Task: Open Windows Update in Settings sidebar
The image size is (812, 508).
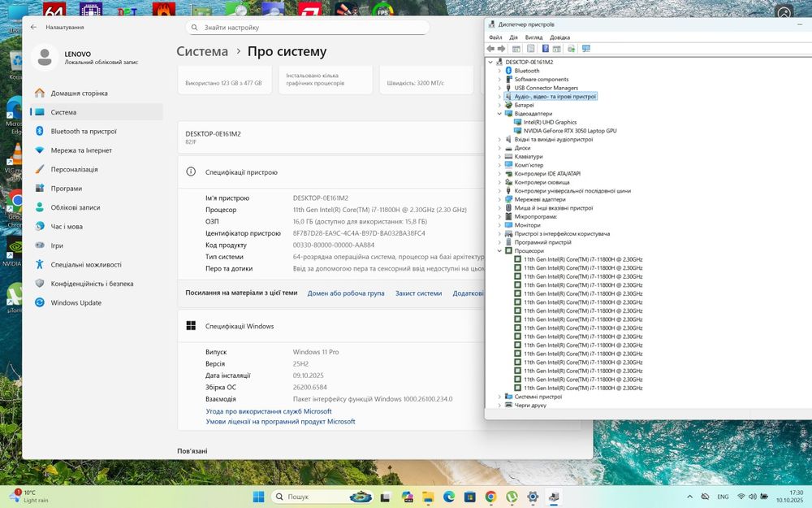Action: tap(97, 302)
